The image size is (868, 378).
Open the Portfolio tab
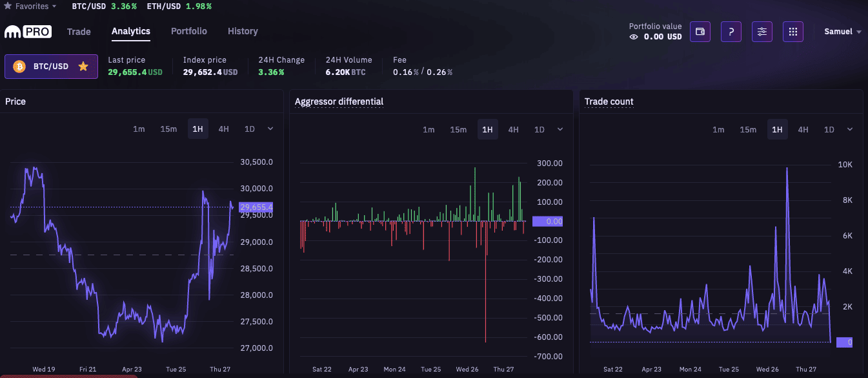click(189, 31)
